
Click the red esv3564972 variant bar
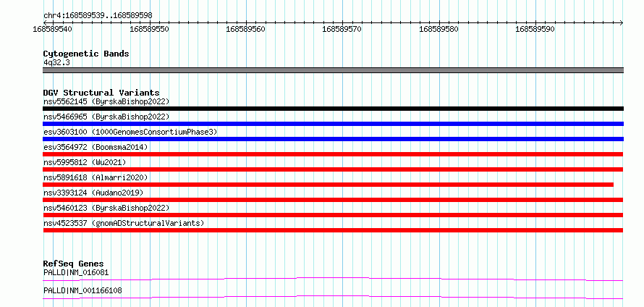[333, 154]
